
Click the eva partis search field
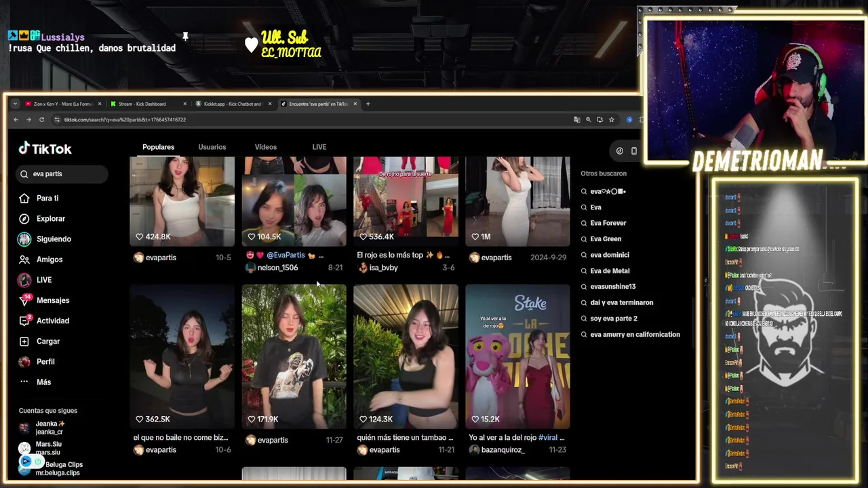tap(62, 174)
